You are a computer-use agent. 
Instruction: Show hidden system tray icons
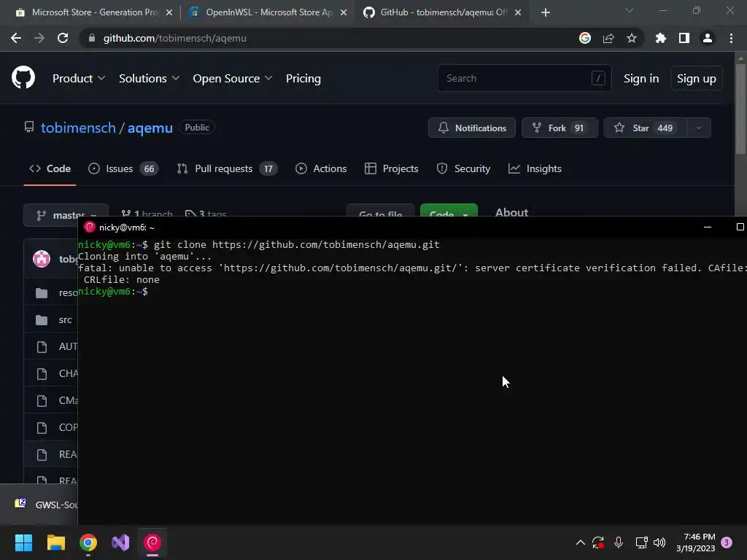580,542
